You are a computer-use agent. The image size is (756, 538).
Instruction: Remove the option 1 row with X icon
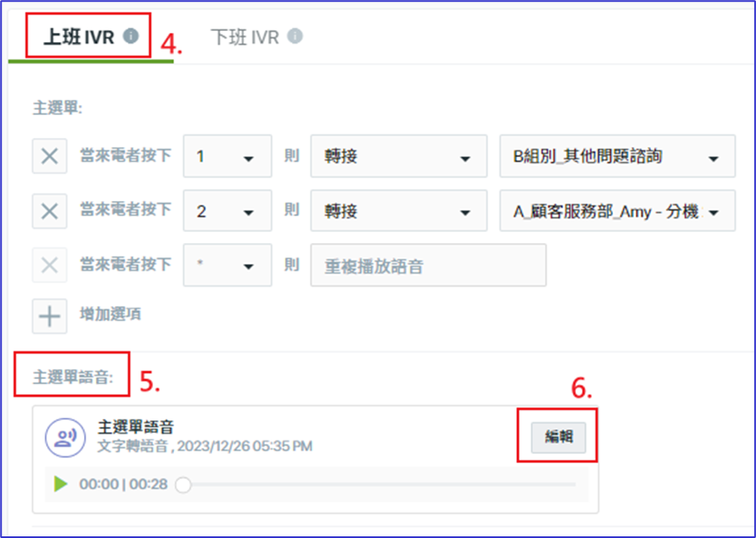click(50, 156)
